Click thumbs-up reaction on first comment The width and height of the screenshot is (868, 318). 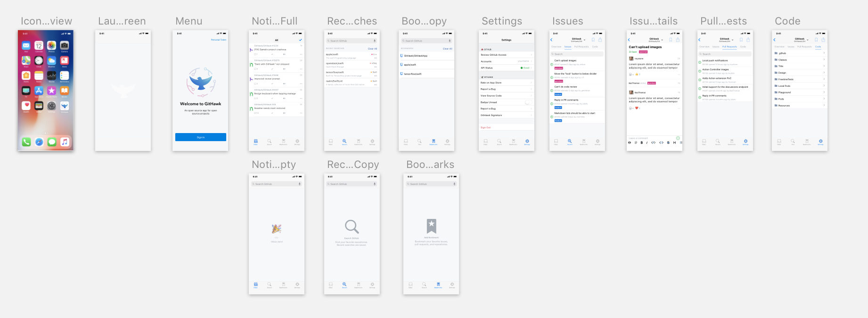pos(637,74)
